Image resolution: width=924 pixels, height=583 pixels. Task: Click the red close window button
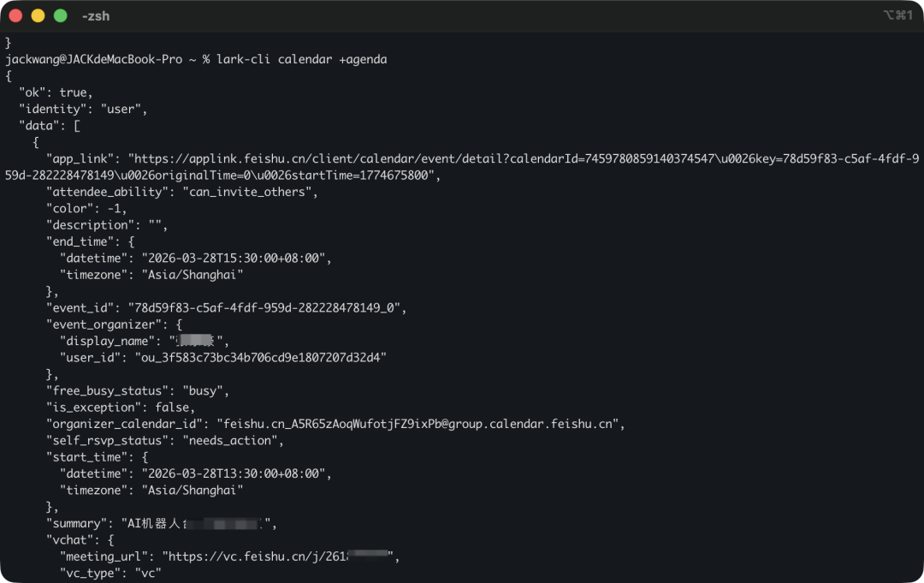click(x=15, y=15)
